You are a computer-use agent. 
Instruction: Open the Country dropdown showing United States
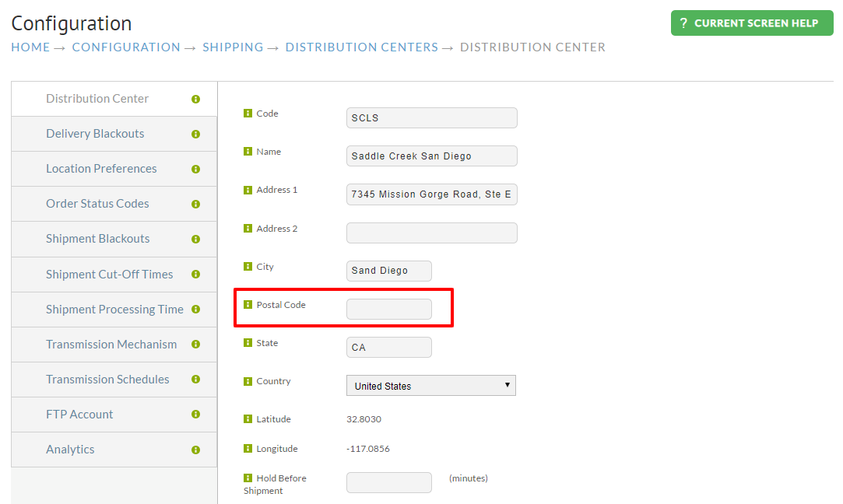(431, 386)
